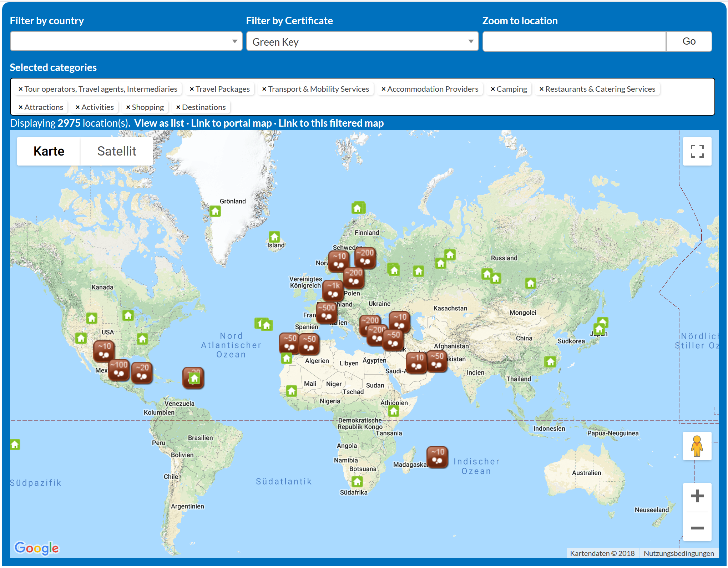Remove the Shopping category tag
The width and height of the screenshot is (728, 568).
click(128, 107)
